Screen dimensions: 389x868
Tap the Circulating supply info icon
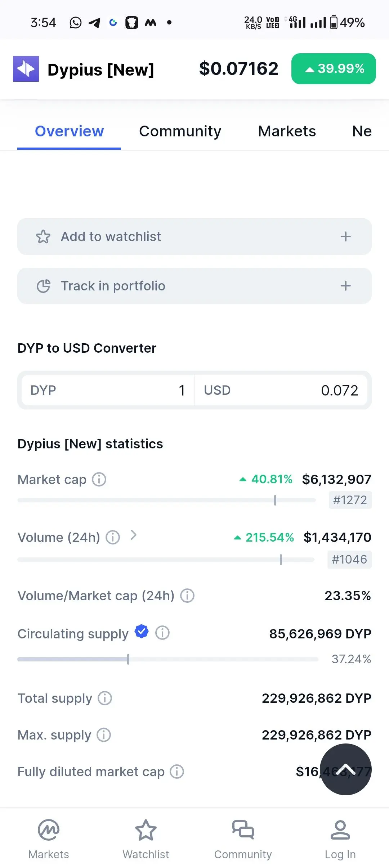[162, 632]
